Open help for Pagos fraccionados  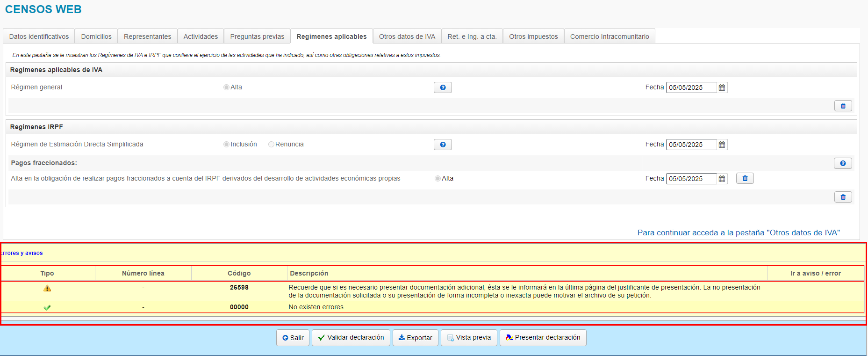[x=842, y=163]
